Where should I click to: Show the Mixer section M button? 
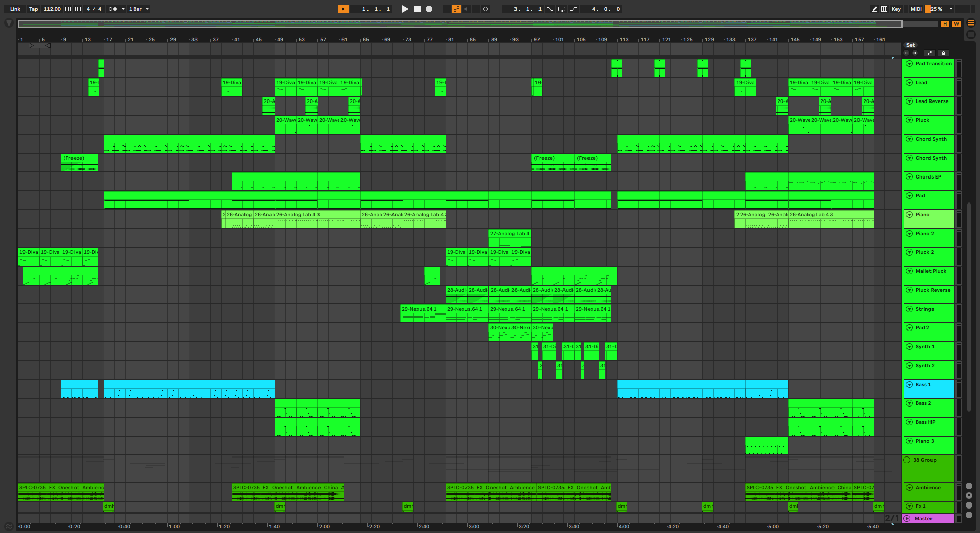969,505
